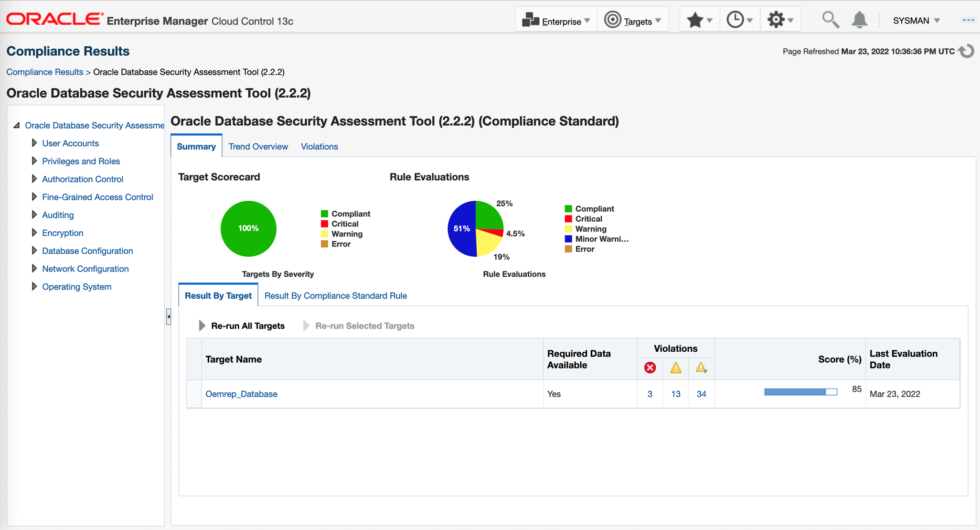Open the Oemrep_Database target link

[x=241, y=394]
